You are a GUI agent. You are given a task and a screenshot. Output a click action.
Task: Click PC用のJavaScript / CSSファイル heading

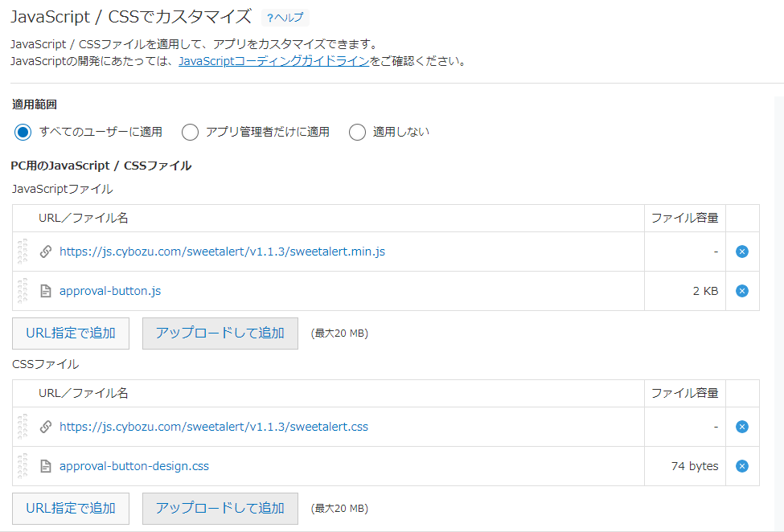pos(101,166)
